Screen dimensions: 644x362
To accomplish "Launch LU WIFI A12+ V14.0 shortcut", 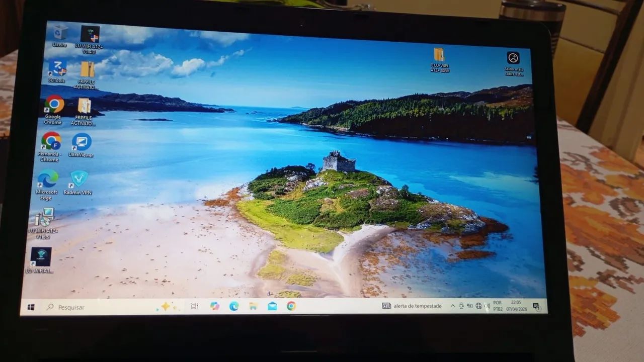I will [x=90, y=39].
